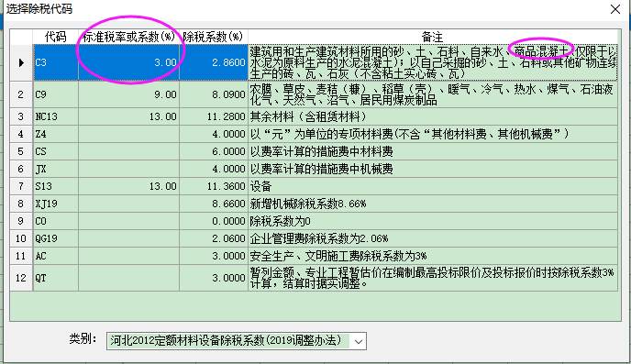Click the 2.8600 除税系数 cell

click(214, 62)
